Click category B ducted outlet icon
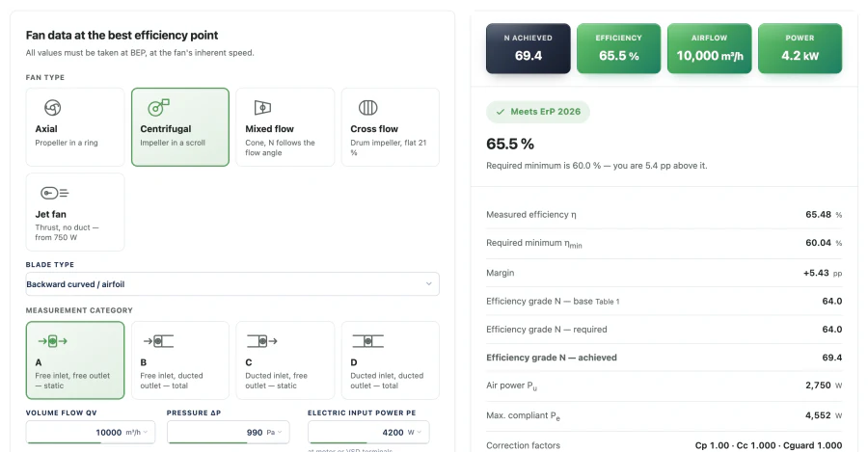The height and width of the screenshot is (452, 868). click(x=158, y=341)
